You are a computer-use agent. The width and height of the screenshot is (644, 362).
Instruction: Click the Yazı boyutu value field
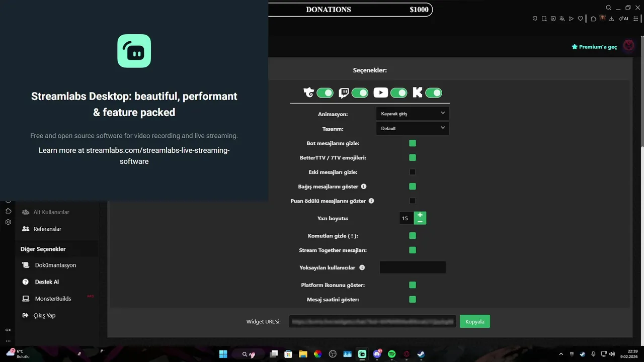coord(407,218)
